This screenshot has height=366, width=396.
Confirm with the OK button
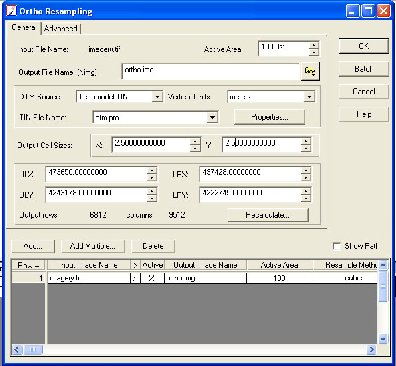364,46
